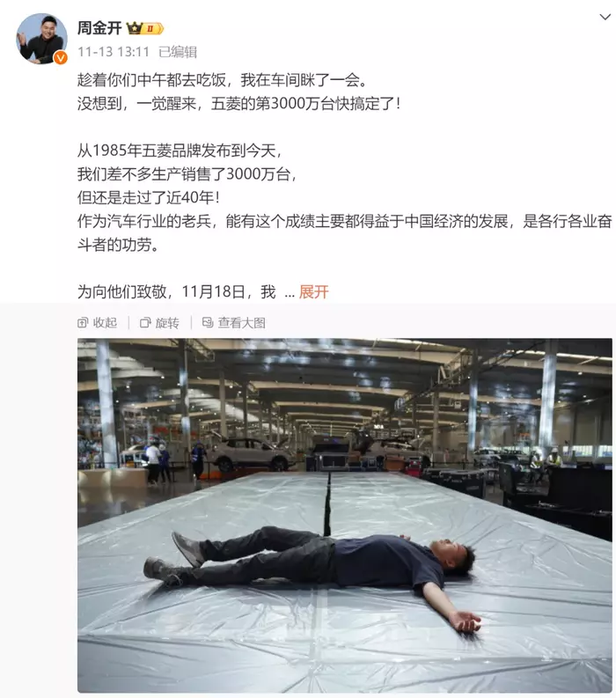Image resolution: width=616 pixels, height=698 pixels.
Task: Click the level II member tag
Action: [153, 28]
